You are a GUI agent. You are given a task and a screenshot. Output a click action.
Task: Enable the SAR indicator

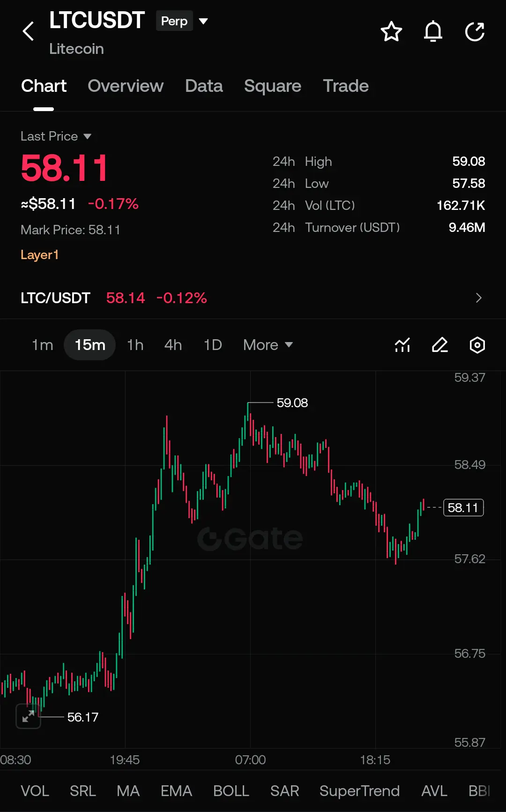[x=284, y=791]
